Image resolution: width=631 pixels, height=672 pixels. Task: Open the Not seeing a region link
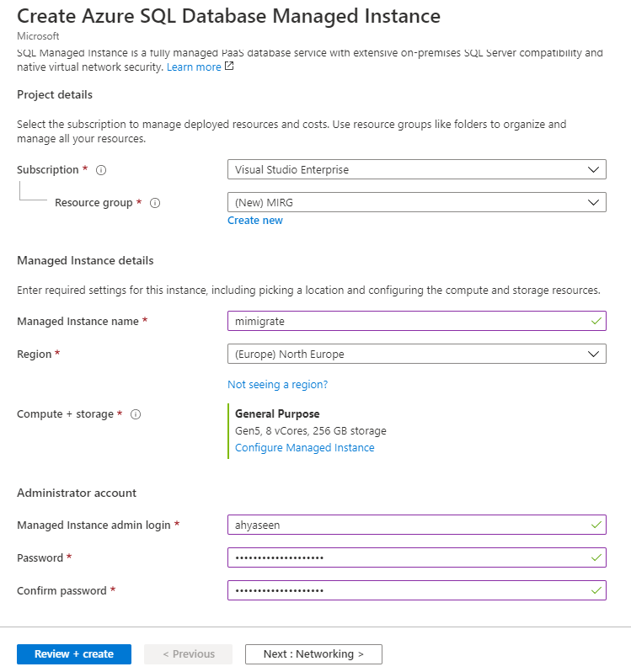pos(277,385)
